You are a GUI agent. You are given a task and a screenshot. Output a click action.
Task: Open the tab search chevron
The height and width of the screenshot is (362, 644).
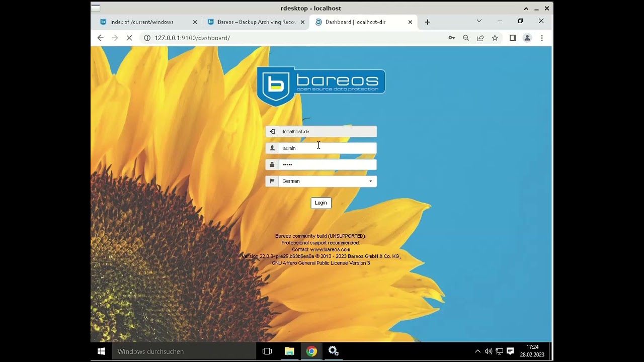(x=479, y=21)
